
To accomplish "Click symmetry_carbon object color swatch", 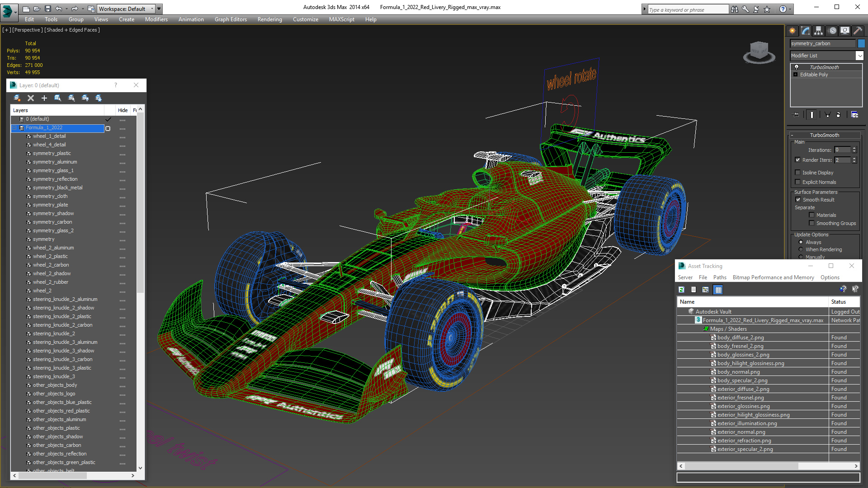I will pos(861,43).
